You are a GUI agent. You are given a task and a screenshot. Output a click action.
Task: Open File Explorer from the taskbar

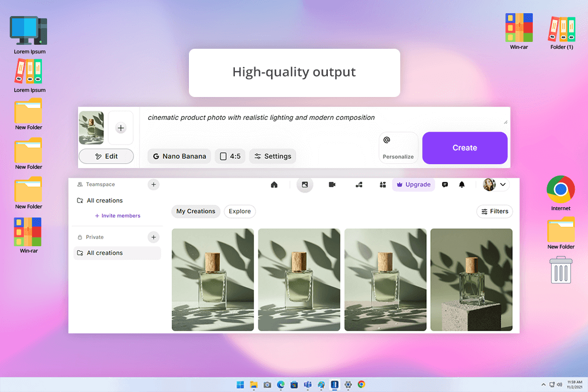254,385
